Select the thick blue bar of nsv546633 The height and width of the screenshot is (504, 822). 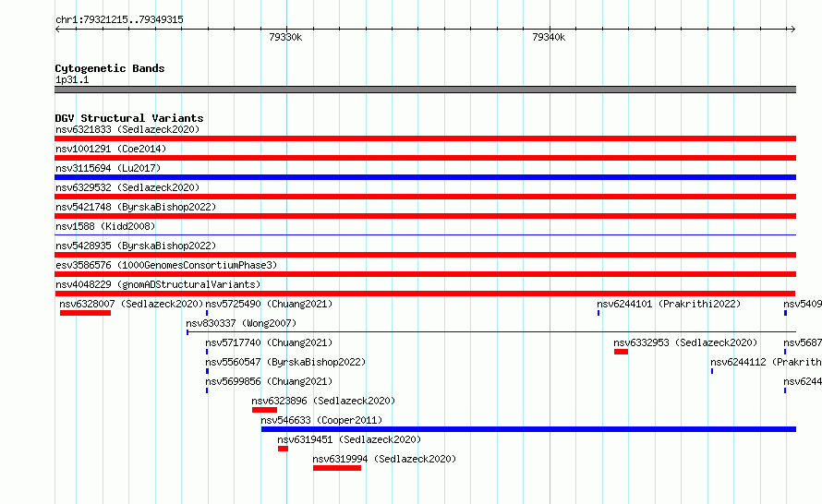coord(528,429)
